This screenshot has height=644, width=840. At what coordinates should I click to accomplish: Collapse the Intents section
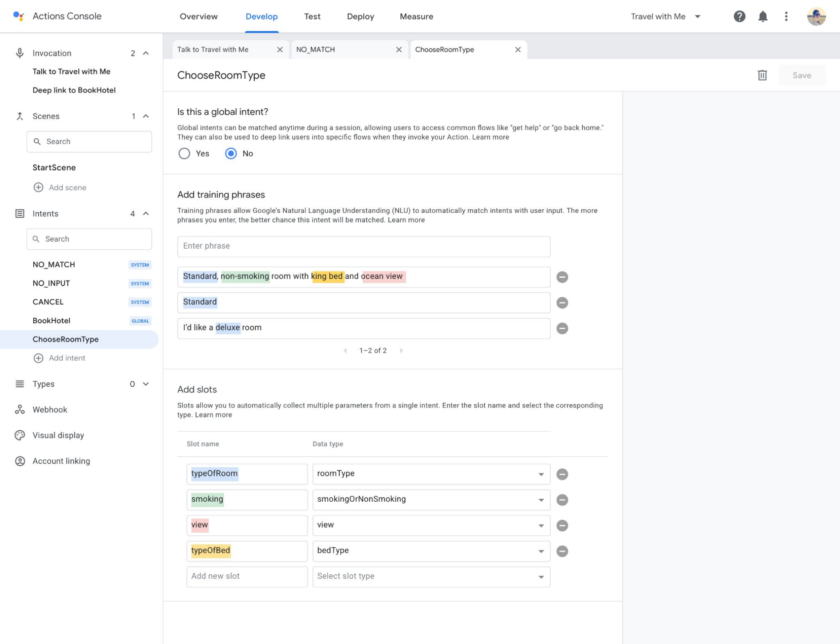point(146,213)
